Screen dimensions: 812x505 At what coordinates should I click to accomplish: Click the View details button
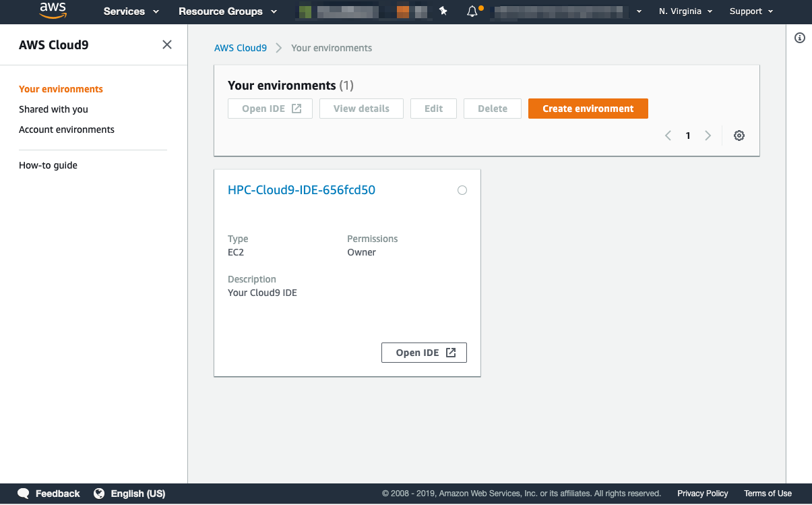point(361,109)
